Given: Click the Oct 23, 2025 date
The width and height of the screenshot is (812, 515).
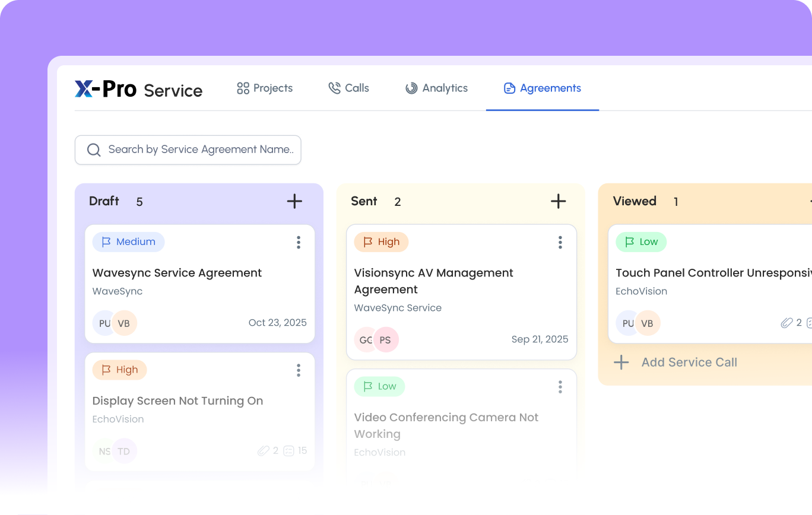Looking at the screenshot, I should 278,323.
